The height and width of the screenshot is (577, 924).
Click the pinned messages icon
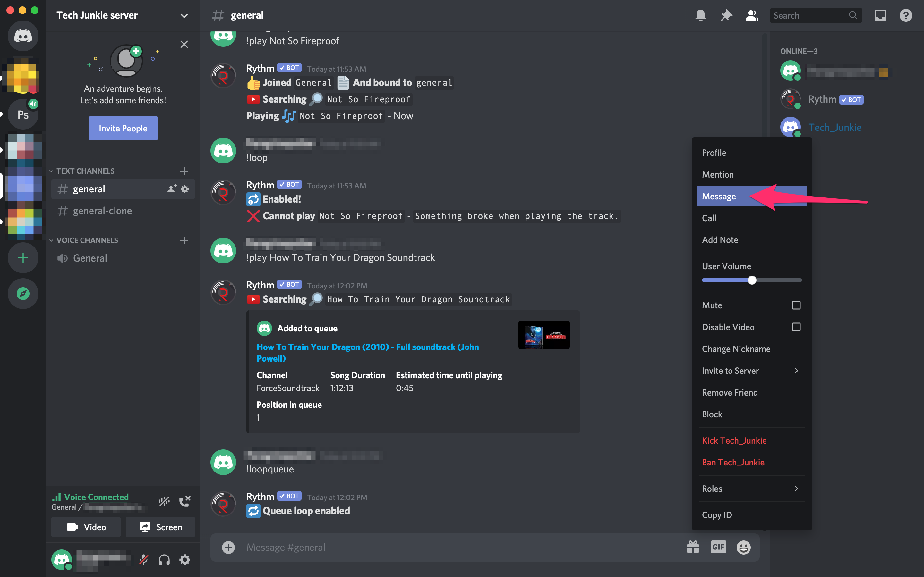tap(726, 15)
